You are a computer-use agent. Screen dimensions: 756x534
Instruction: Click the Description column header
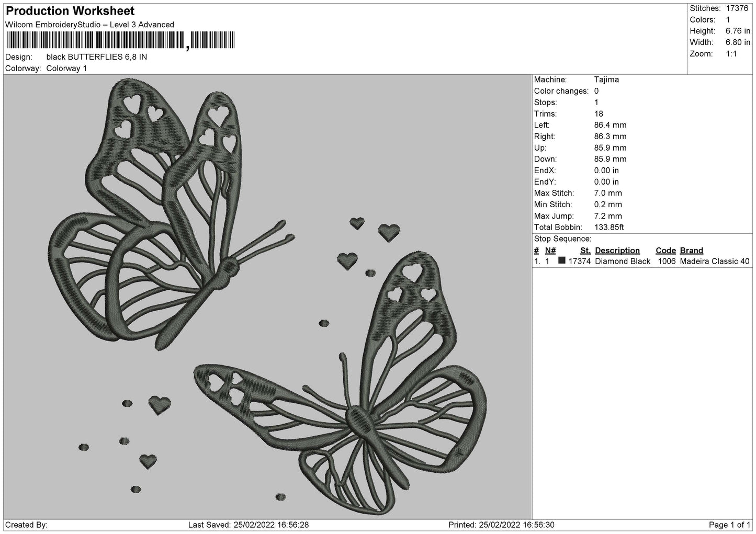[x=617, y=251]
